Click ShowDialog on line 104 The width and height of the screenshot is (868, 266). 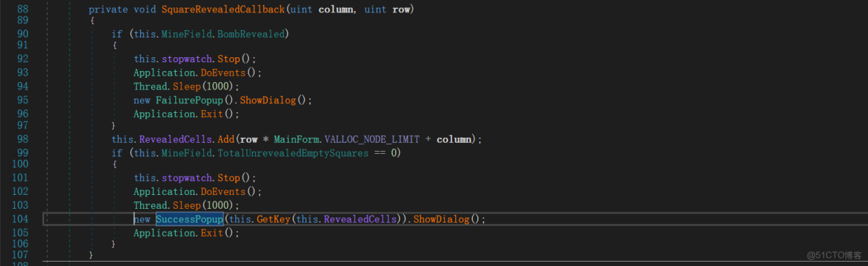pyautogui.click(x=442, y=219)
